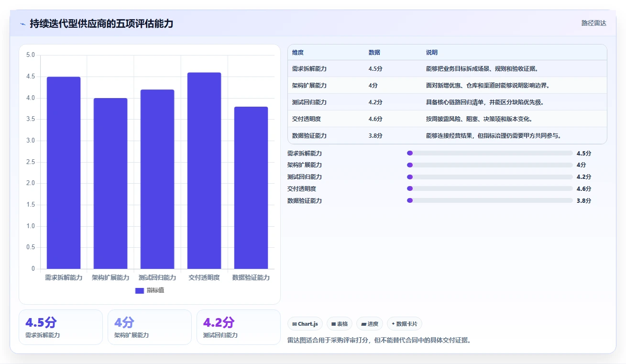Image resolution: width=626 pixels, height=364 pixels.
Task: Click the 架构扩展能力 bar in the chart
Action: click(x=110, y=183)
